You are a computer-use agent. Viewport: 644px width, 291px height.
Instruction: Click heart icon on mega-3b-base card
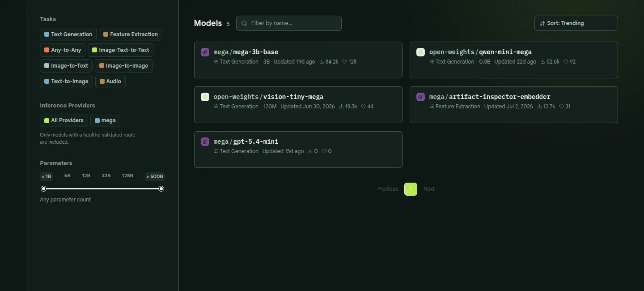[344, 62]
